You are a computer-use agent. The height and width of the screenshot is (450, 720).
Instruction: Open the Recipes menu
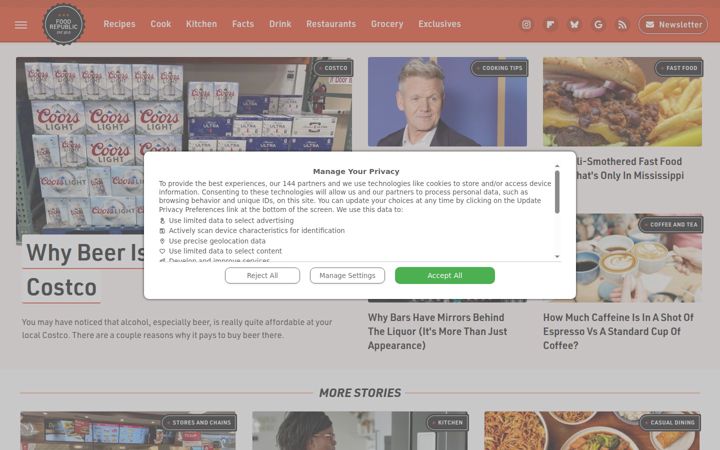119,24
